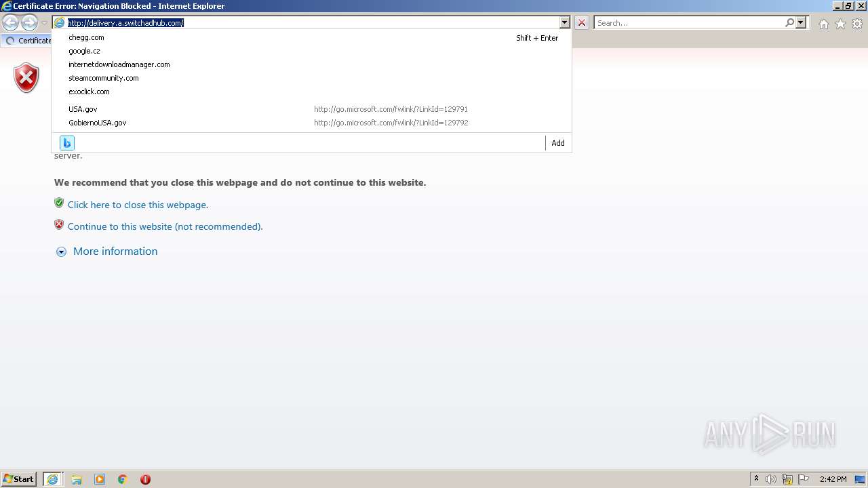Click the small red shield icon
Screen dimensions: 868x488
pos(59,224)
